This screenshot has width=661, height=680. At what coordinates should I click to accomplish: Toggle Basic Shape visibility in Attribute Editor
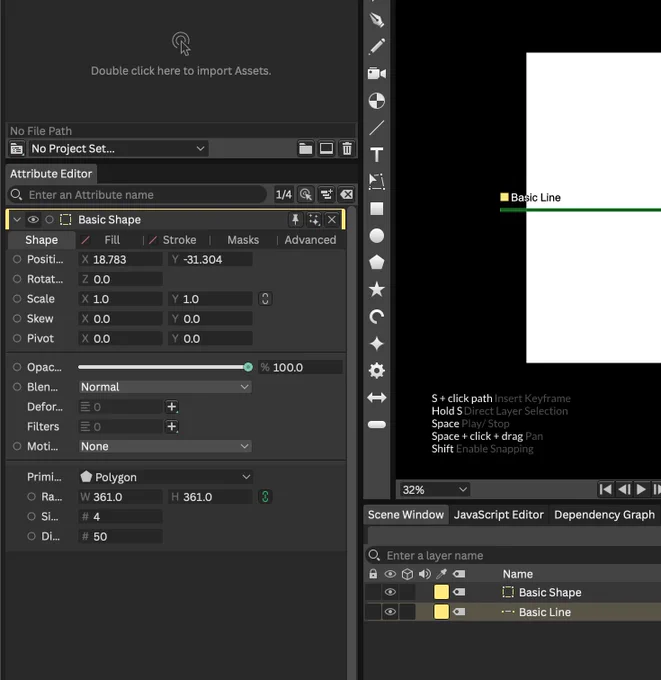click(x=33, y=220)
